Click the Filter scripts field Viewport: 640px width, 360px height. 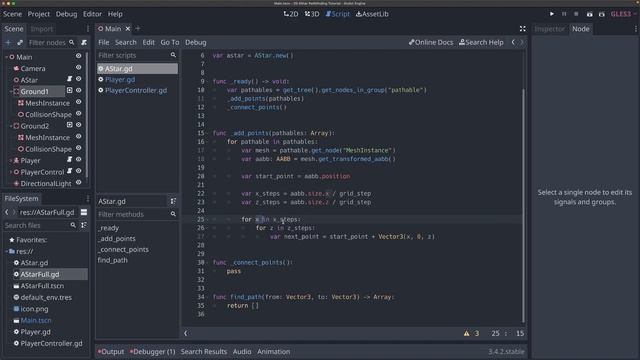point(137,55)
